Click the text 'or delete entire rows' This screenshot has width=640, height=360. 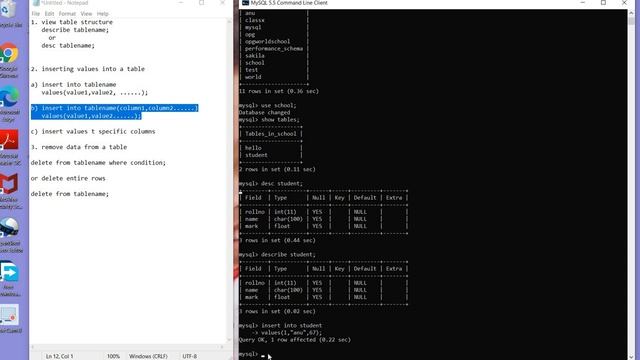[x=68, y=178]
